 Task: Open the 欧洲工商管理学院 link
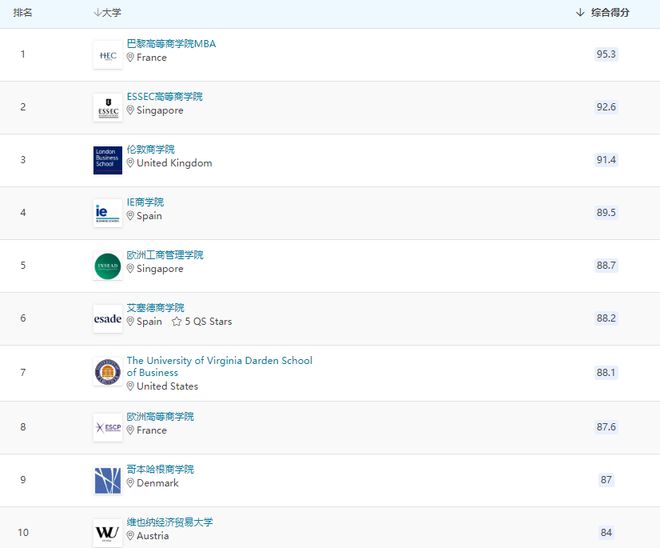coord(165,255)
